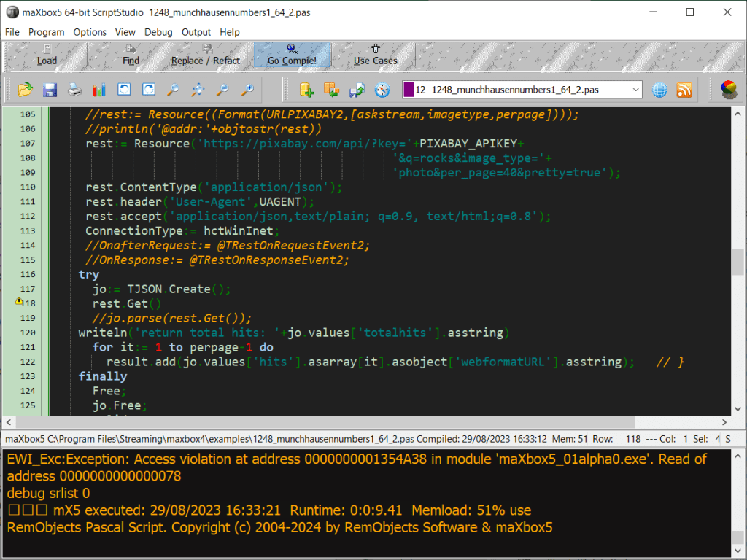The width and height of the screenshot is (747, 560).
Task: Click the open folder icon in toolbar
Action: (x=26, y=90)
